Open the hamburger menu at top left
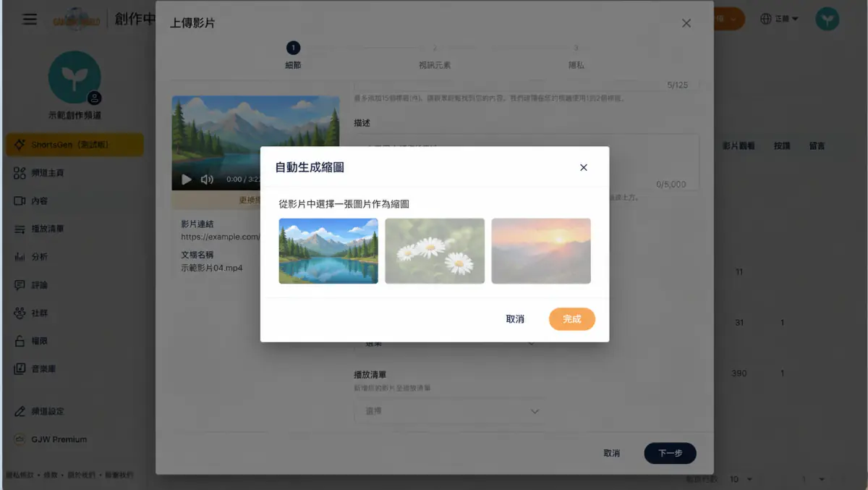This screenshot has height=490, width=868. [30, 19]
